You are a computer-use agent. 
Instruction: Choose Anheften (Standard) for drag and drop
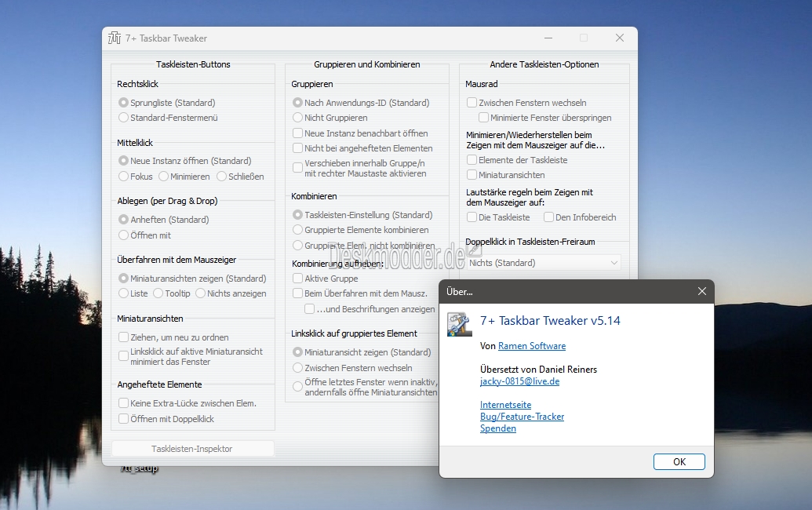pyautogui.click(x=123, y=220)
